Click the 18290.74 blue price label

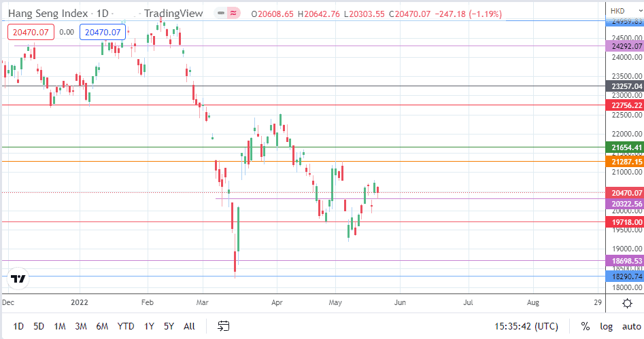coord(625,276)
